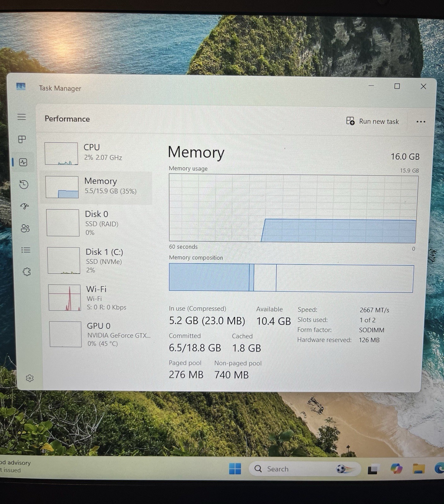This screenshot has width=444, height=504.
Task: Click the Form factor SODIMM value
Action: pyautogui.click(x=371, y=330)
